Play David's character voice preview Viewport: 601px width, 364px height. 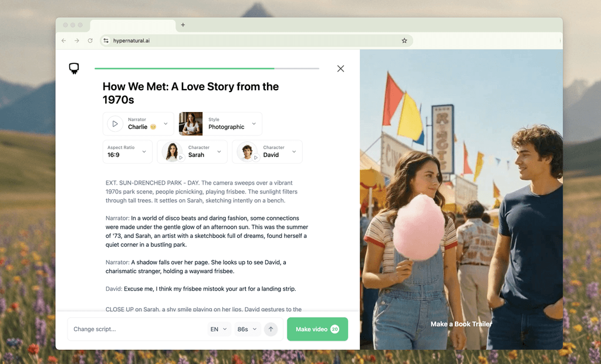click(256, 158)
